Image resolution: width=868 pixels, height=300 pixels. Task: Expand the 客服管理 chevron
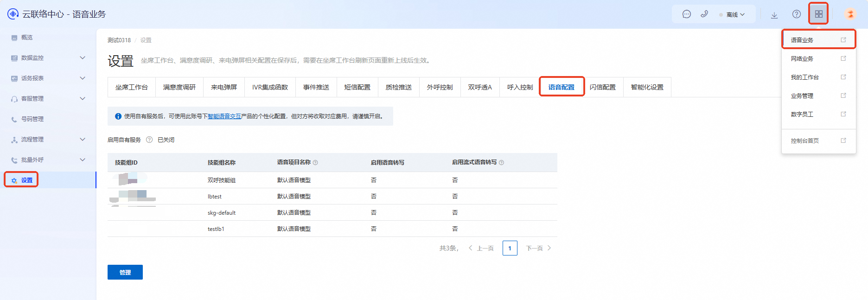coord(83,99)
